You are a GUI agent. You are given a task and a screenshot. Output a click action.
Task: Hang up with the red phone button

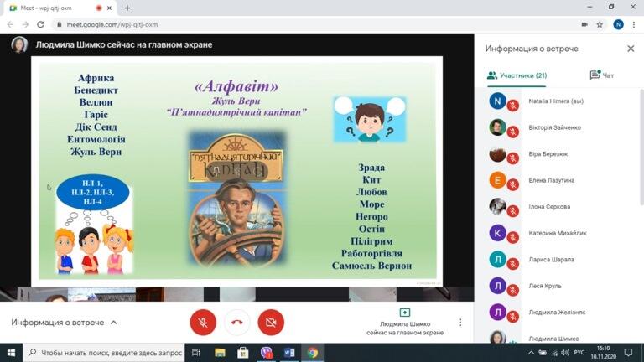click(x=237, y=323)
